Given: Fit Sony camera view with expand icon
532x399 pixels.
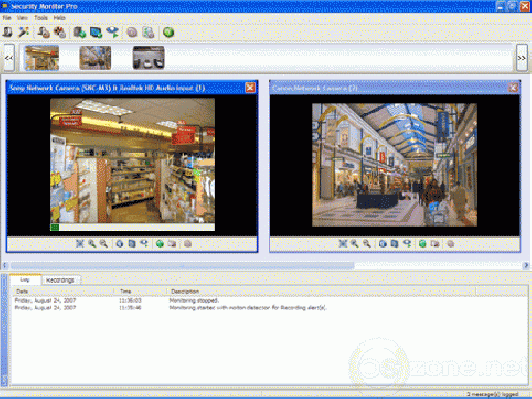Looking at the screenshot, I should point(80,244).
